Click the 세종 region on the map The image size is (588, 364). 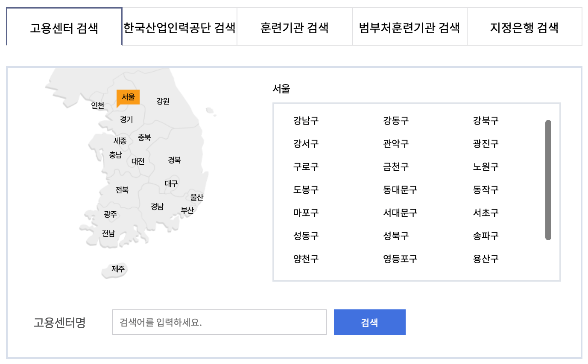click(120, 141)
